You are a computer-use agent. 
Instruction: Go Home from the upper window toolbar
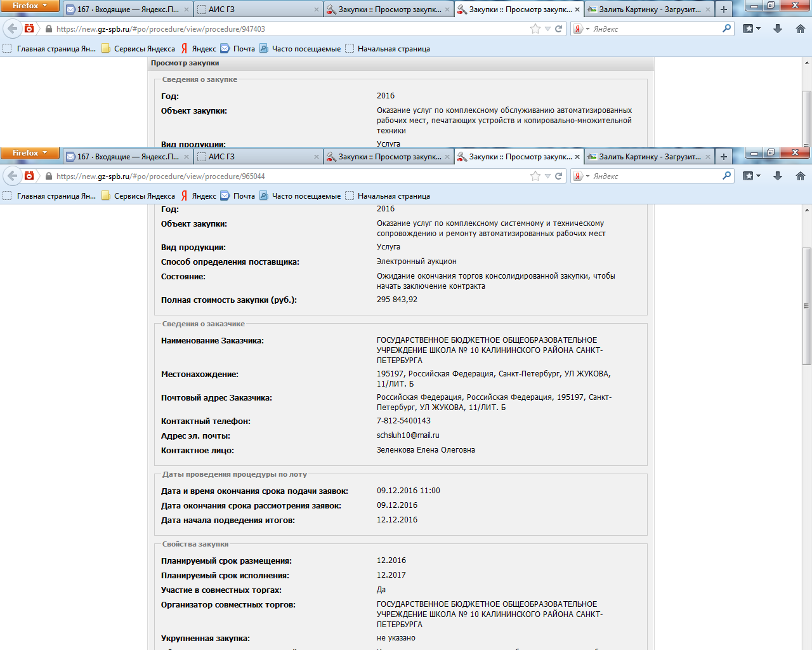(x=801, y=29)
